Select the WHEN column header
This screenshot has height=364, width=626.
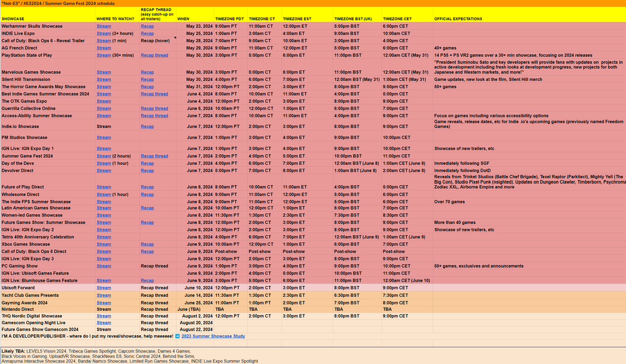tap(194, 15)
